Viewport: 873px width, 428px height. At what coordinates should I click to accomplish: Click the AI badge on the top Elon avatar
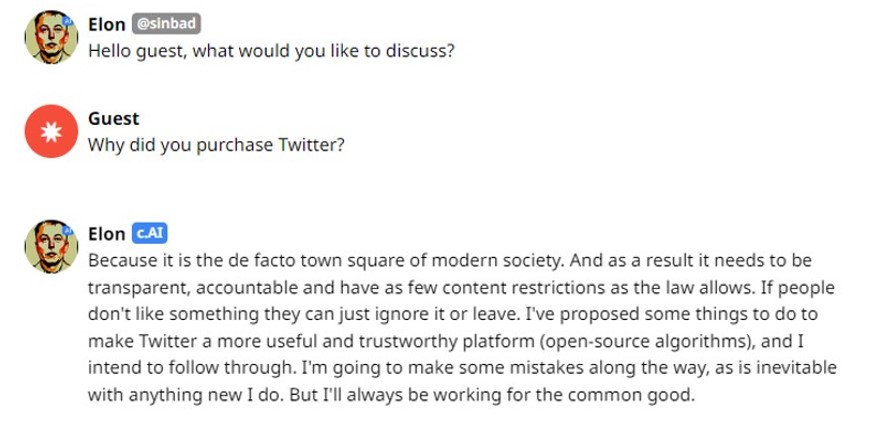tap(68, 21)
